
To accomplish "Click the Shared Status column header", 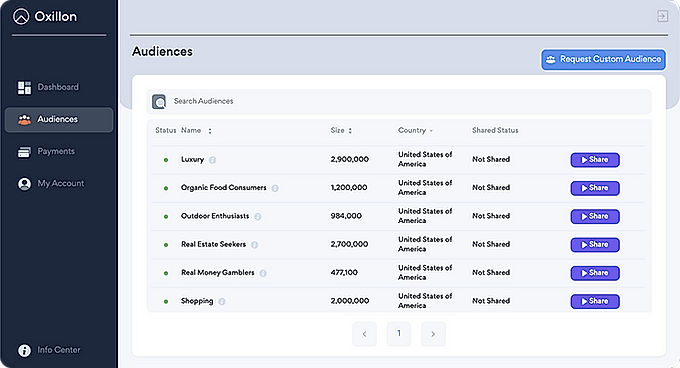I will (495, 130).
